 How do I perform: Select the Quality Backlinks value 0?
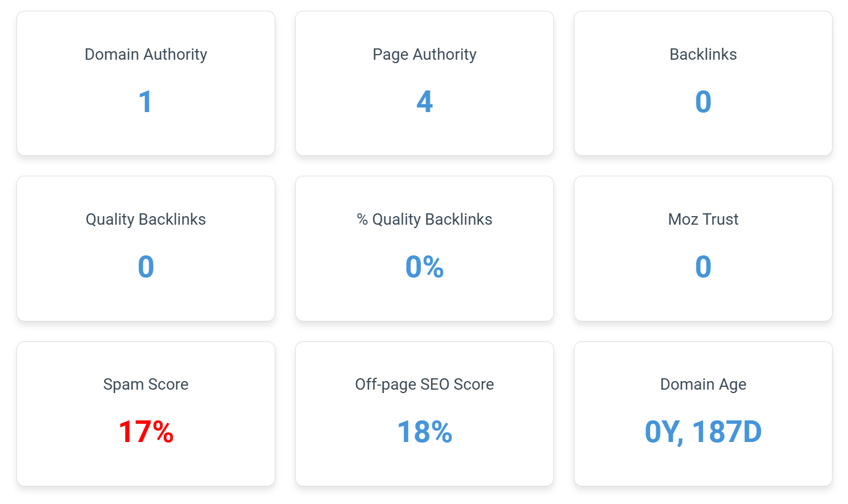[146, 267]
